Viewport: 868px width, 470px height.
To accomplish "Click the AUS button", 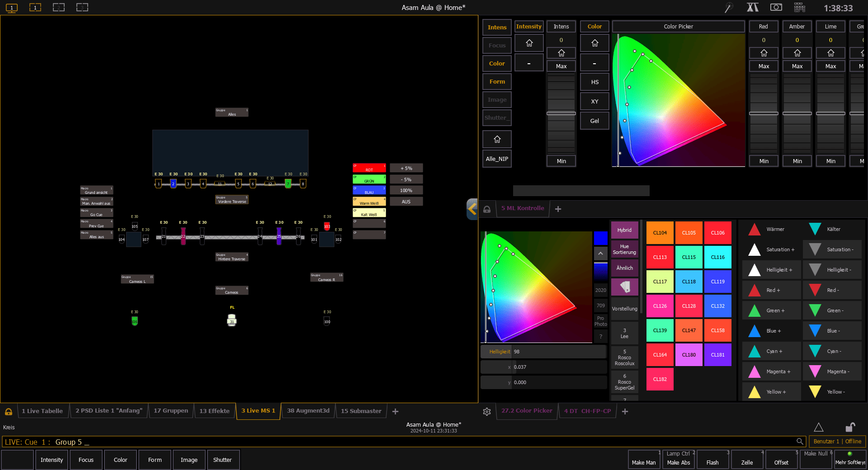I will coord(406,201).
